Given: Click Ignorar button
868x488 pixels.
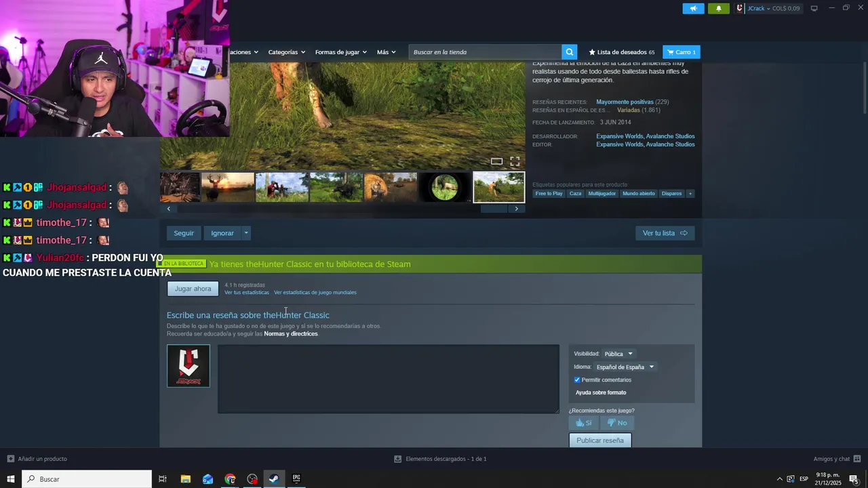Looking at the screenshot, I should [x=222, y=233].
